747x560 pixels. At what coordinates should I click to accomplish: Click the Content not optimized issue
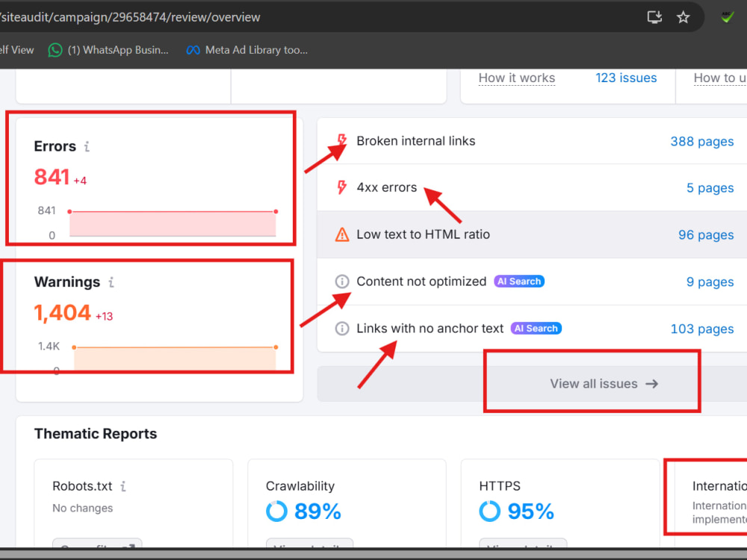[x=421, y=281]
